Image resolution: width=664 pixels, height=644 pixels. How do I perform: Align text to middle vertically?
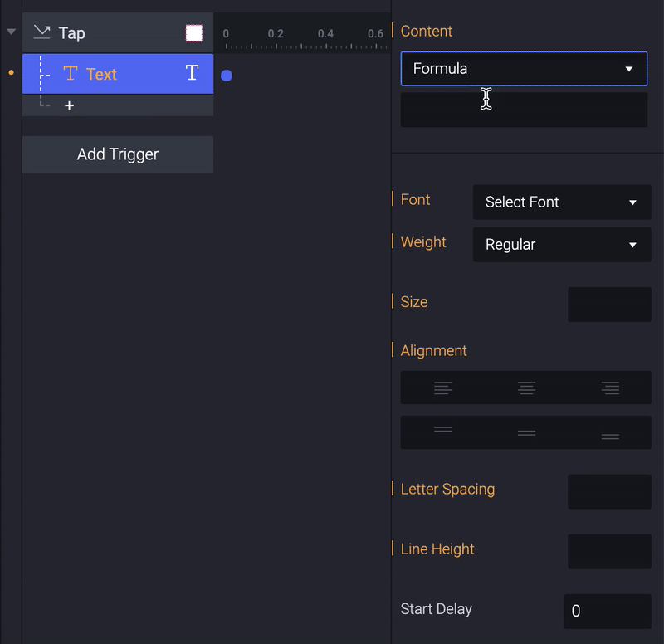point(526,432)
